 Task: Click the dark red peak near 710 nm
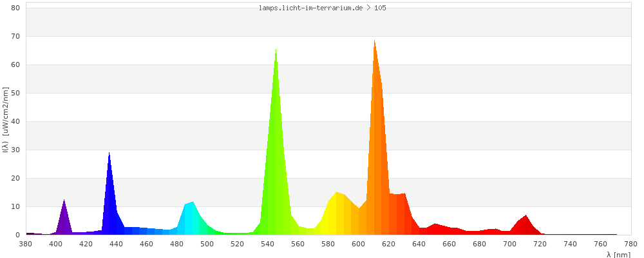(x=524, y=226)
